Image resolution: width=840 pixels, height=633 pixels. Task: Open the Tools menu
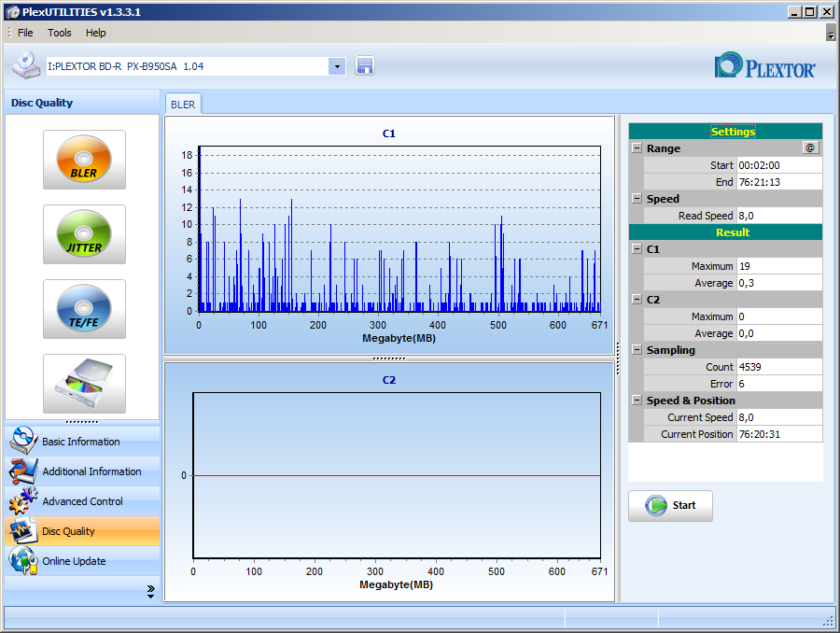coord(60,33)
